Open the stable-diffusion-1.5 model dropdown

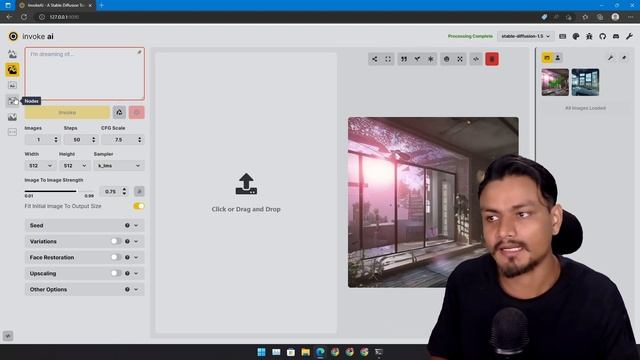526,36
